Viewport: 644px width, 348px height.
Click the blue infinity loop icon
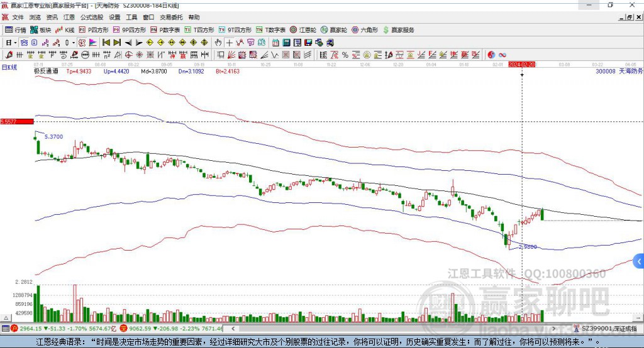[x=502, y=55]
